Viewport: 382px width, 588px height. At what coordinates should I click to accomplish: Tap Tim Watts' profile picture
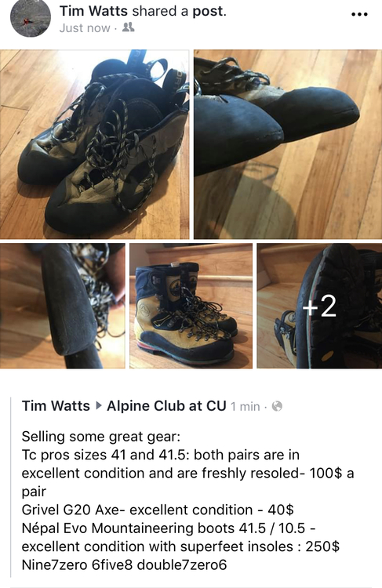point(30,17)
